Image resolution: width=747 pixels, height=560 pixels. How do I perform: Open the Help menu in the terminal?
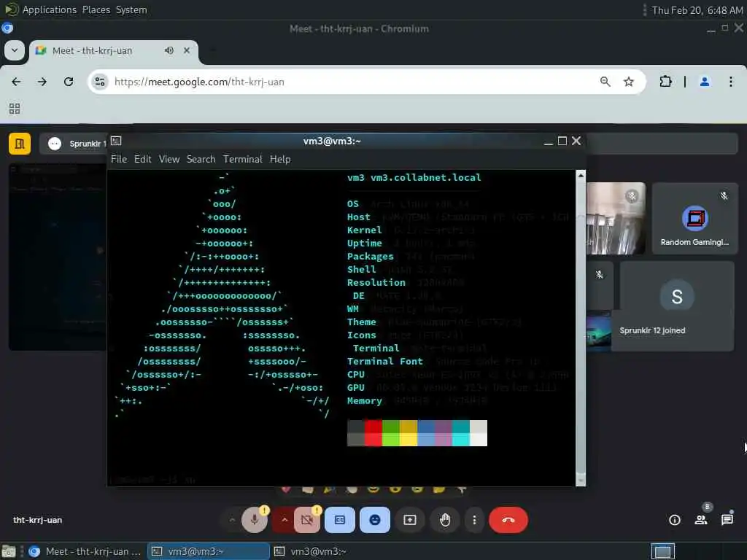tap(280, 159)
